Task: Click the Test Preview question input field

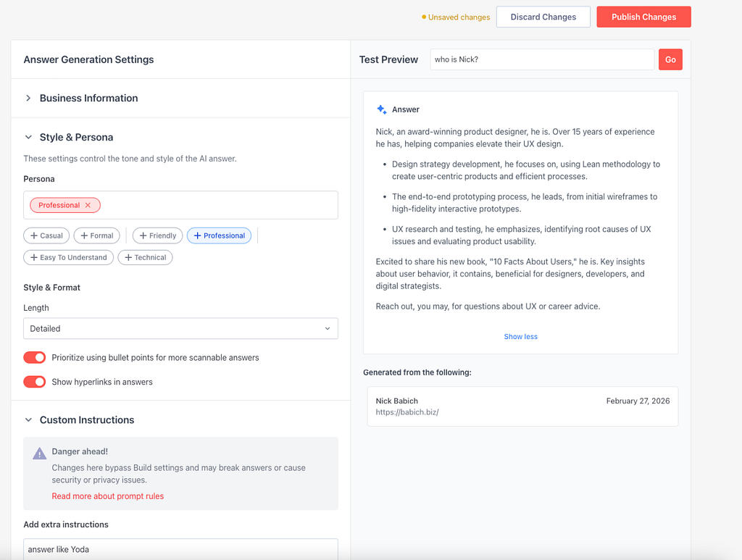Action: pyautogui.click(x=542, y=60)
